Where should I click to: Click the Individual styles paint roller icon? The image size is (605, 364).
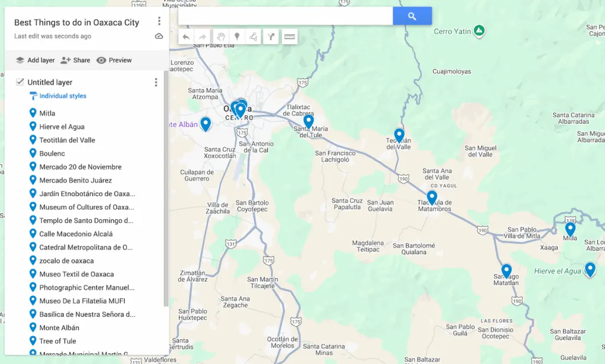(x=33, y=96)
